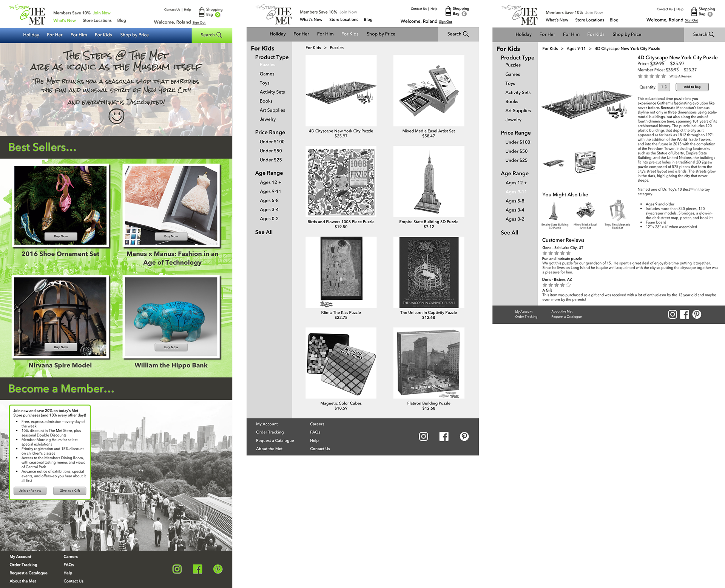The image size is (725, 588).
Task: Open Facebook icon in green home page footer
Action: click(197, 569)
